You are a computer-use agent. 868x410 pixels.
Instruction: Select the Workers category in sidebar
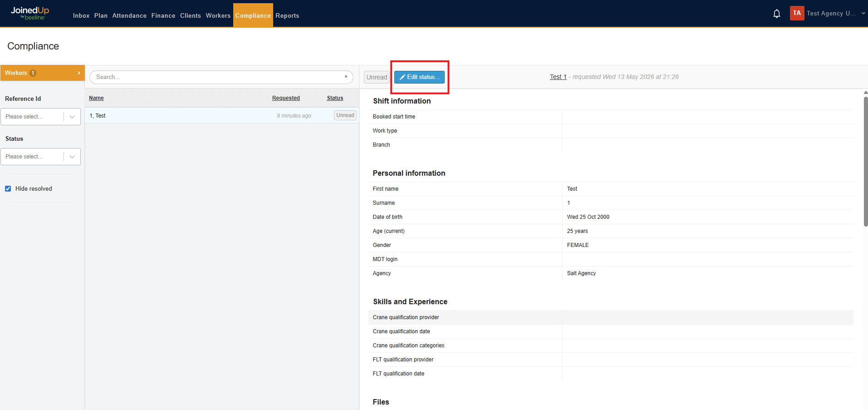pos(43,73)
